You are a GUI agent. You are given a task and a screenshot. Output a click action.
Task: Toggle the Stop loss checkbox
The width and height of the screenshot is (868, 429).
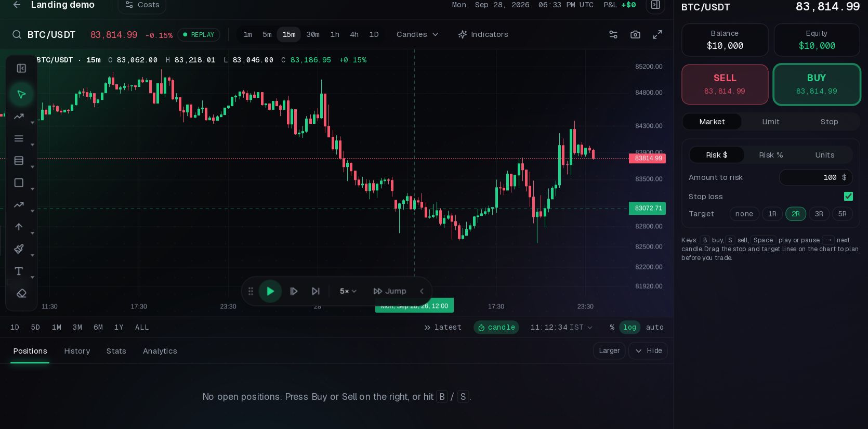[x=848, y=196]
